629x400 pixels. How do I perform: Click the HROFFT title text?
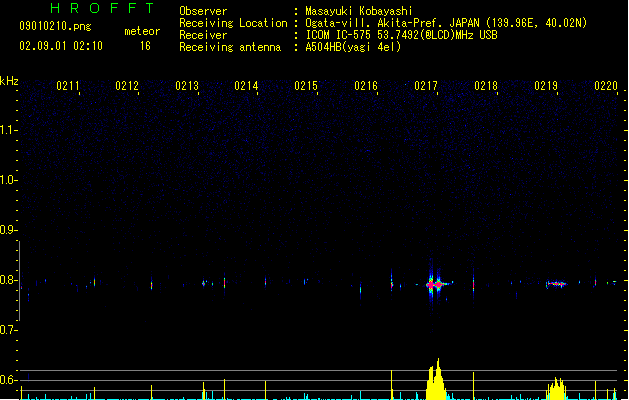coord(102,8)
